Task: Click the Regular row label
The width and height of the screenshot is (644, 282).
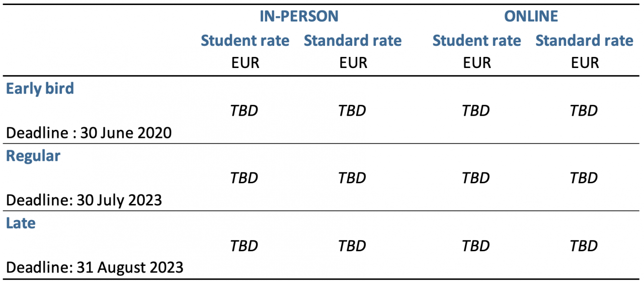Action: [x=33, y=156]
